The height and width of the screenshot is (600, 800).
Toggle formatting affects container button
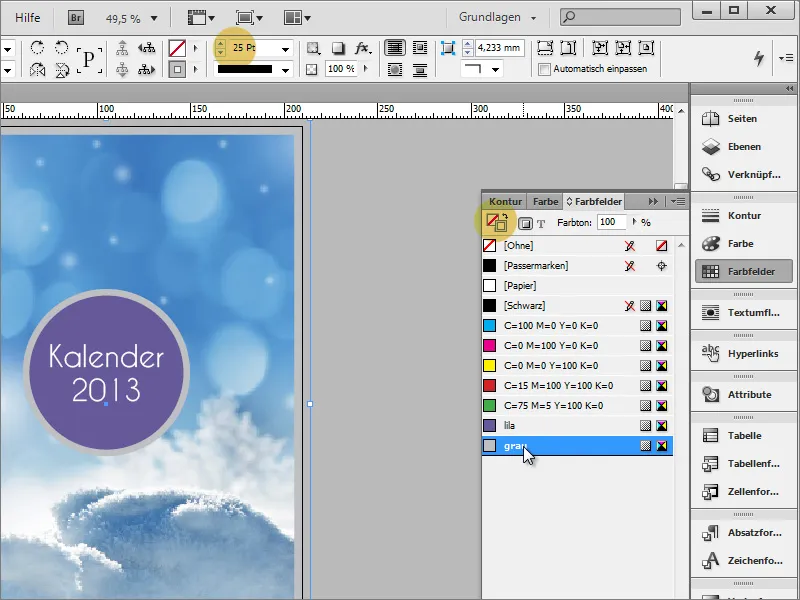[525, 223]
